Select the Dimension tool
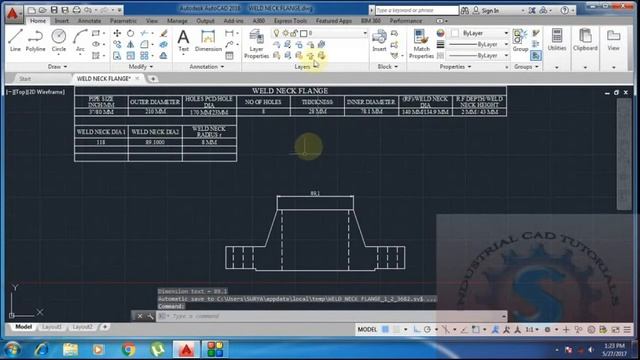 [x=208, y=41]
